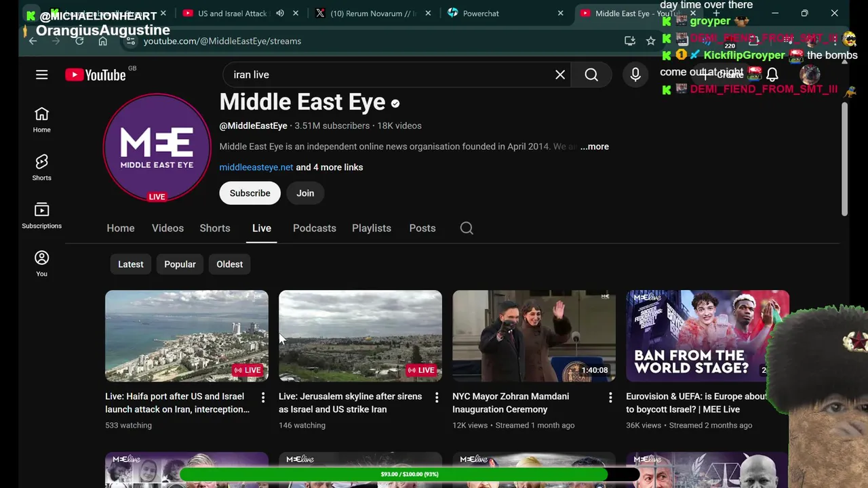Open the You page in sidebar
The height and width of the screenshot is (488, 868).
click(x=41, y=264)
